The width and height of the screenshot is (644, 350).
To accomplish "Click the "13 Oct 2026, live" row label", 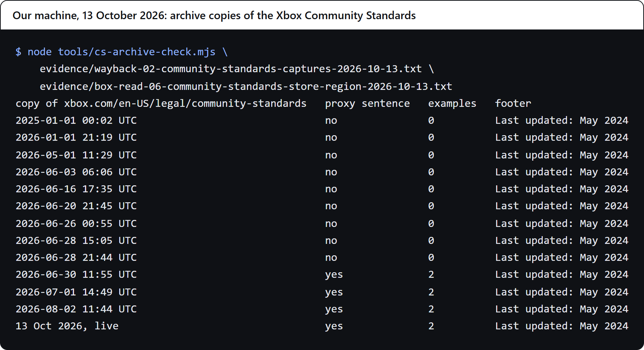I will point(67,326).
